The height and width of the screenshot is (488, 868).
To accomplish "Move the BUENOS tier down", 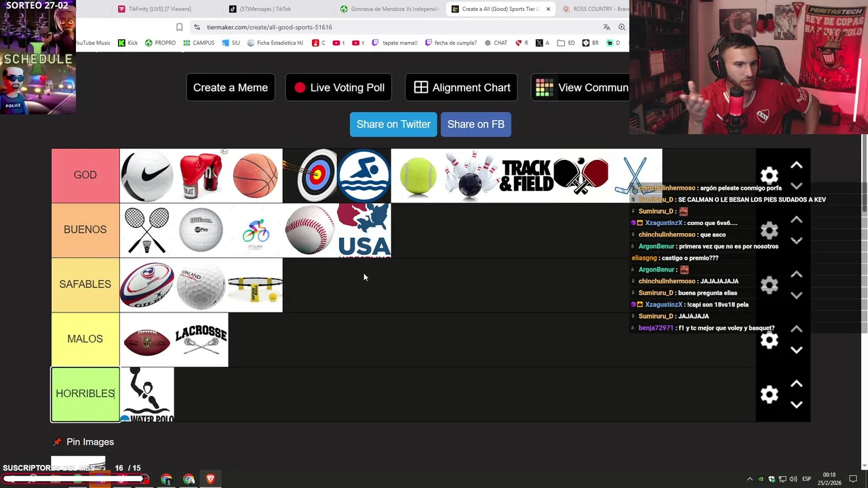I will [796, 241].
